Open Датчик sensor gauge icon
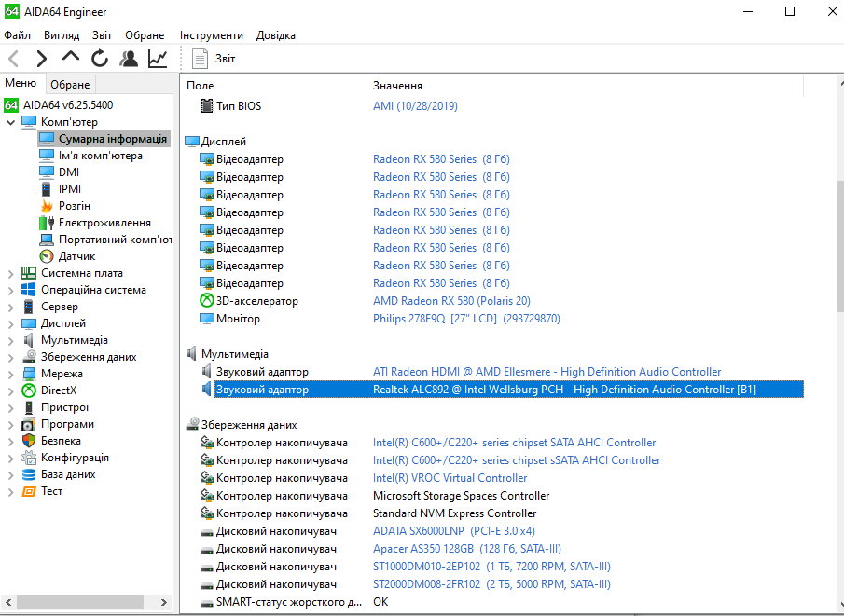 pyautogui.click(x=47, y=256)
